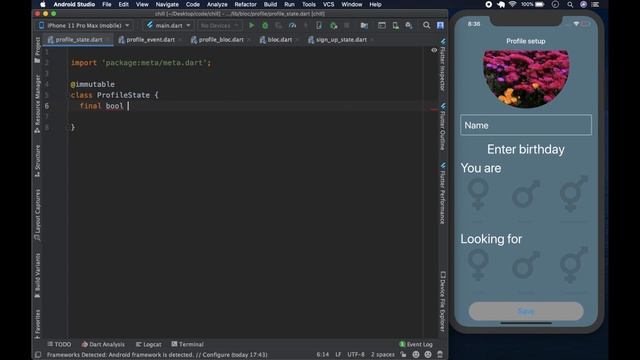Open the Terminal tool window
This screenshot has height=360, width=640.
[188, 344]
